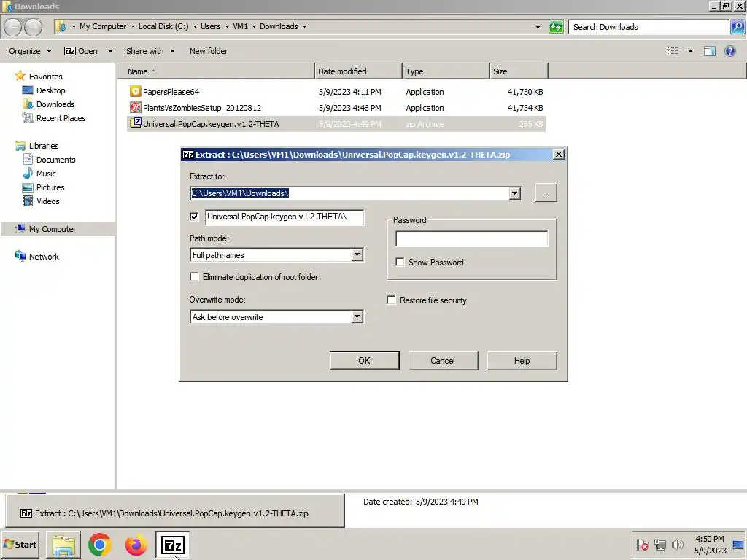Expand the address bar history dropdown
Screen dimensions: 747x560
click(x=538, y=27)
